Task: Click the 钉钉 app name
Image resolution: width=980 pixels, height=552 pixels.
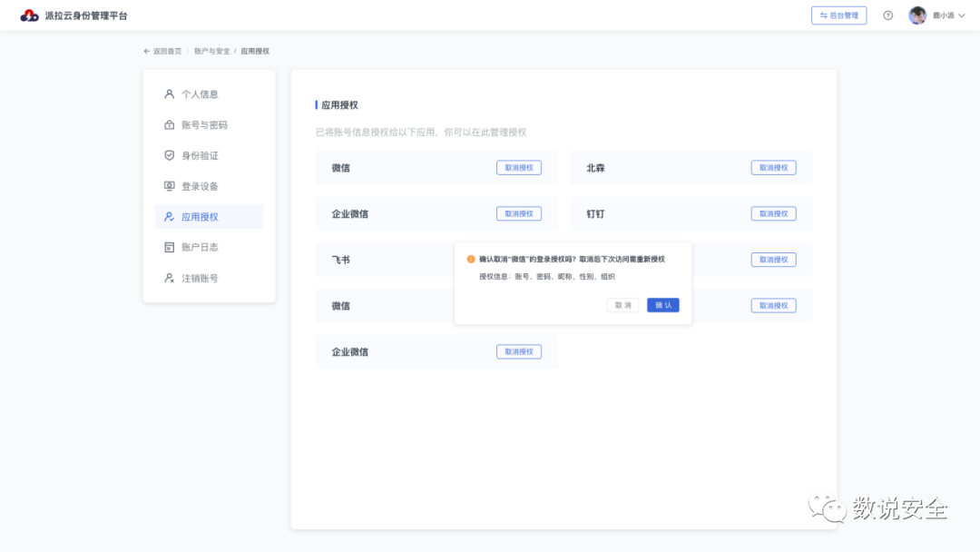Action: [595, 213]
